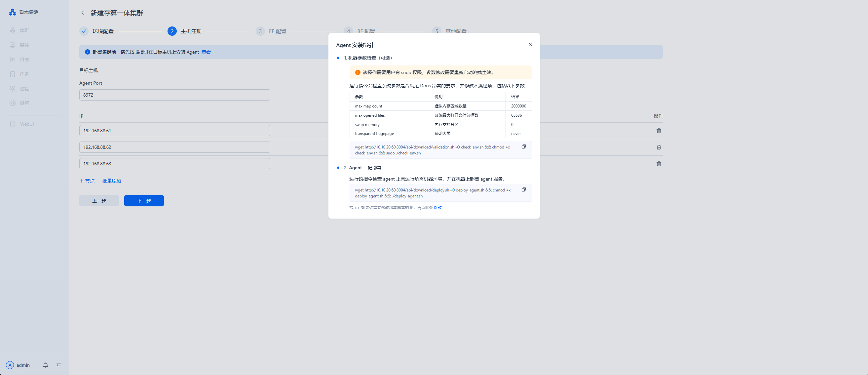Click the 修改 link in the hint

437,208
